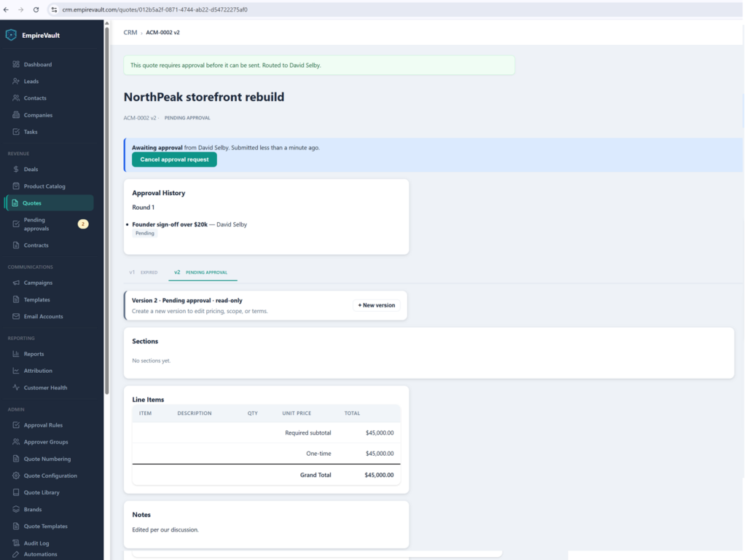The image size is (746, 560).
Task: Open Dashboard via its grid icon
Action: click(x=16, y=64)
